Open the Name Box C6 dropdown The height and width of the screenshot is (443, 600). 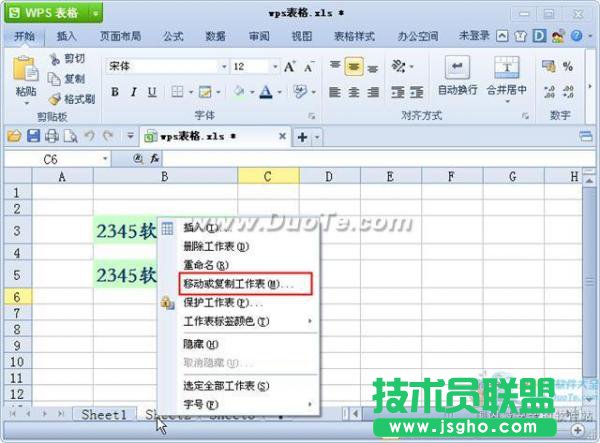click(x=105, y=159)
